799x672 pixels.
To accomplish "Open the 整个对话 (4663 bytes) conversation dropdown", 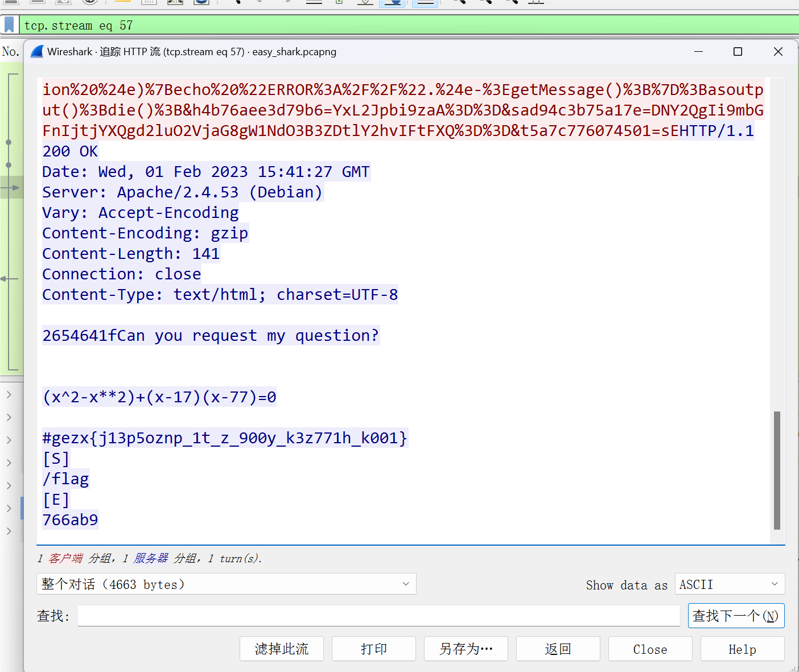I will (x=226, y=584).
